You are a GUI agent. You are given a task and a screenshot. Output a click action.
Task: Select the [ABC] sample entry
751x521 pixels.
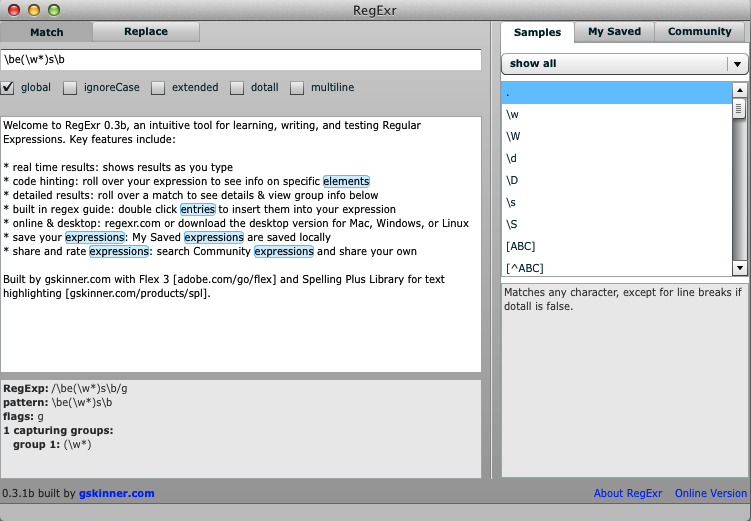tap(617, 247)
